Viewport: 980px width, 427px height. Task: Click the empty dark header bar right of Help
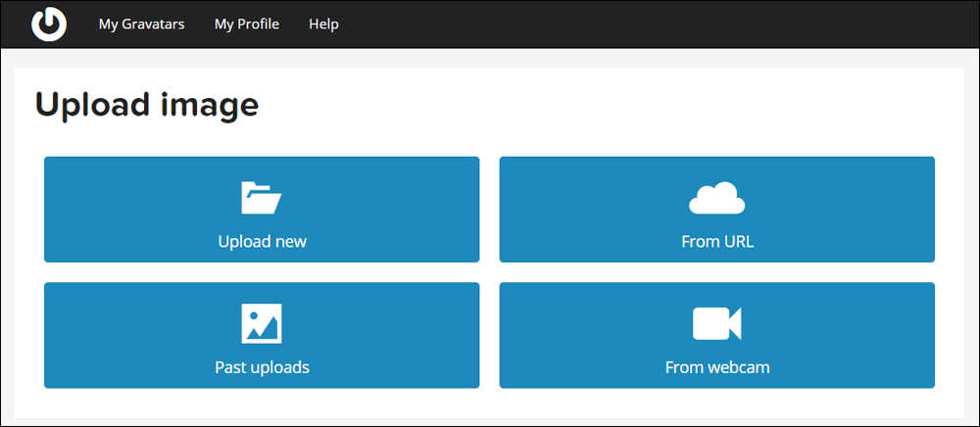click(657, 24)
